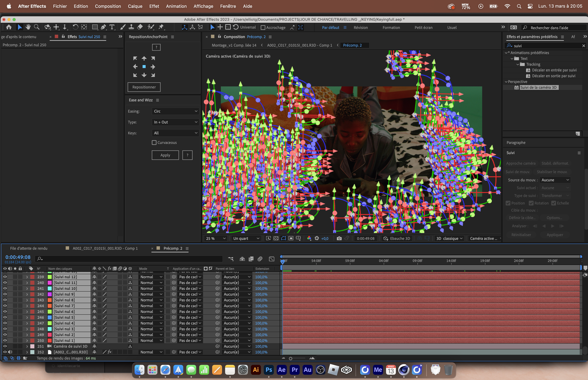The width and height of the screenshot is (588, 380).
Task: Switch to Formation workspace
Action: click(x=391, y=28)
